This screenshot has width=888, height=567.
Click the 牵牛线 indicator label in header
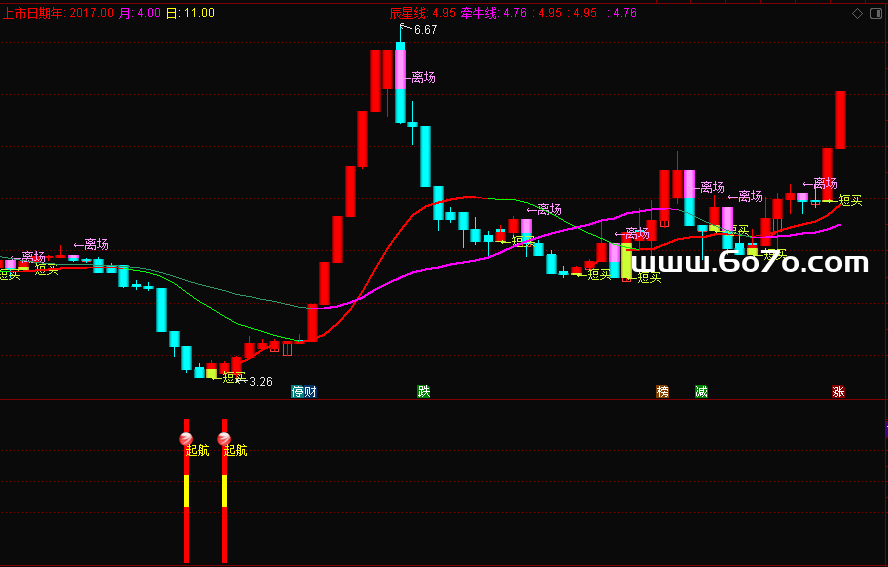click(481, 13)
